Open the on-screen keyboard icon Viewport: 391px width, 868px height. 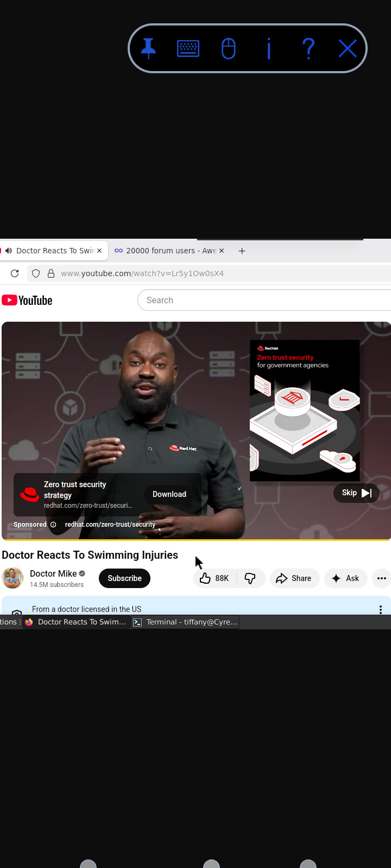tap(188, 49)
